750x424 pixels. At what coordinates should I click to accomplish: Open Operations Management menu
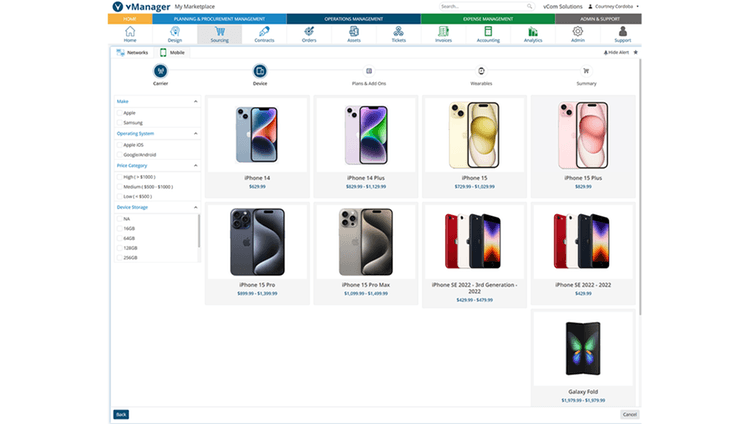[x=354, y=19]
